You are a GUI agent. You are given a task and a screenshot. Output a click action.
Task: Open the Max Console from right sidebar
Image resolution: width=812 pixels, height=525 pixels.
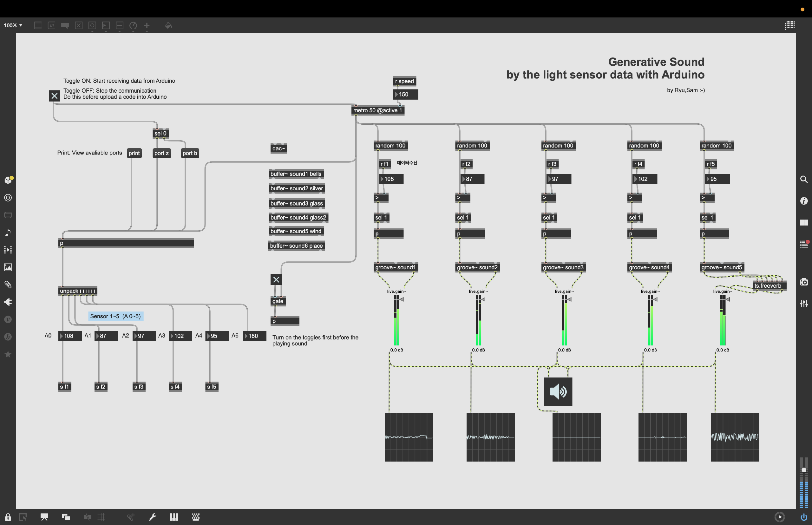point(804,244)
